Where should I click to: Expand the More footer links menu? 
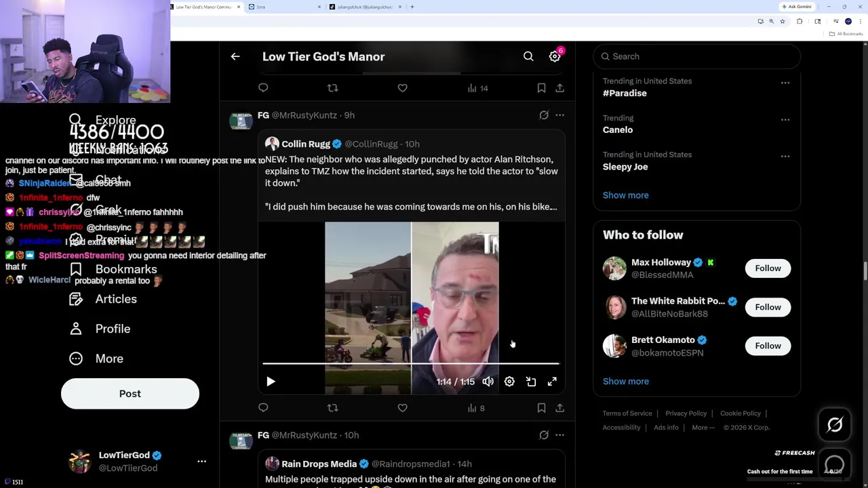[x=703, y=428]
